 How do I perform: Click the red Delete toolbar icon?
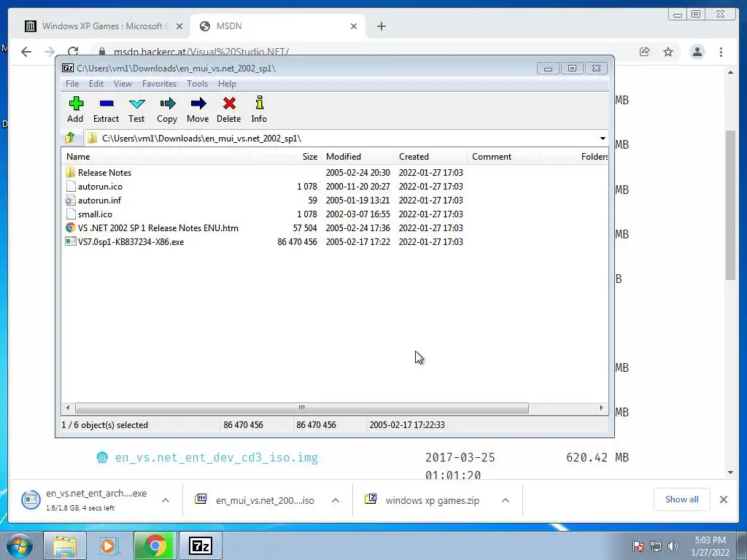pyautogui.click(x=228, y=110)
